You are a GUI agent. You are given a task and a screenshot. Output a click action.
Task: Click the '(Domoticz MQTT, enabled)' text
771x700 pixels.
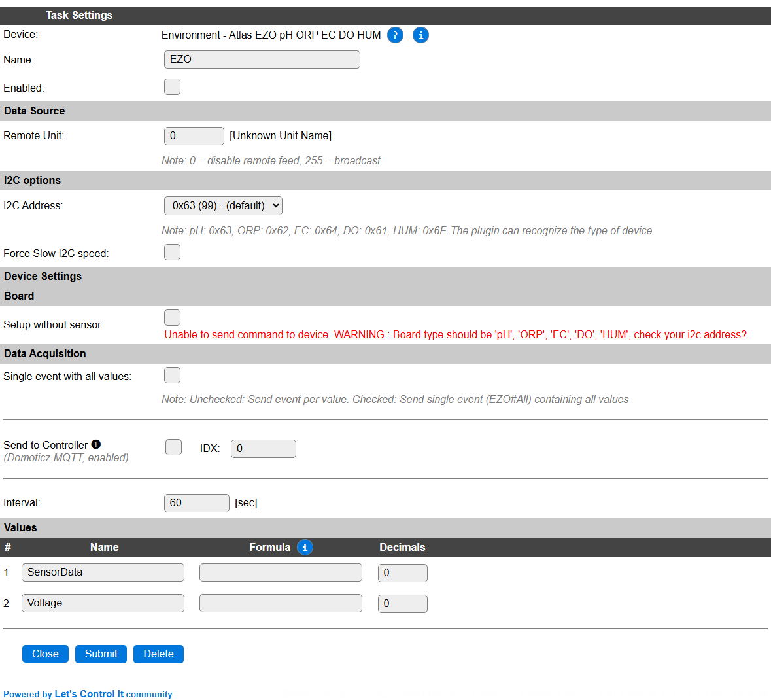[66, 457]
